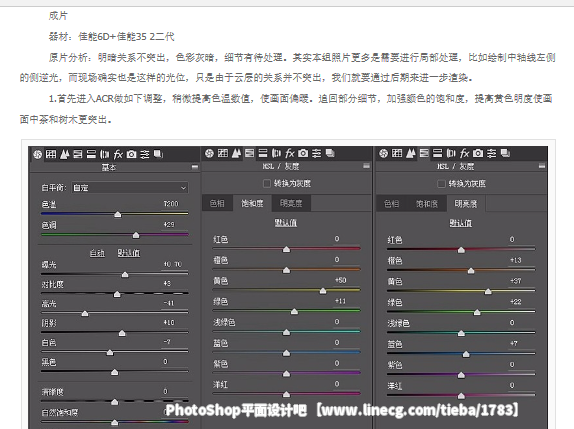Click the 色温 value field showing 7200

pyautogui.click(x=174, y=204)
